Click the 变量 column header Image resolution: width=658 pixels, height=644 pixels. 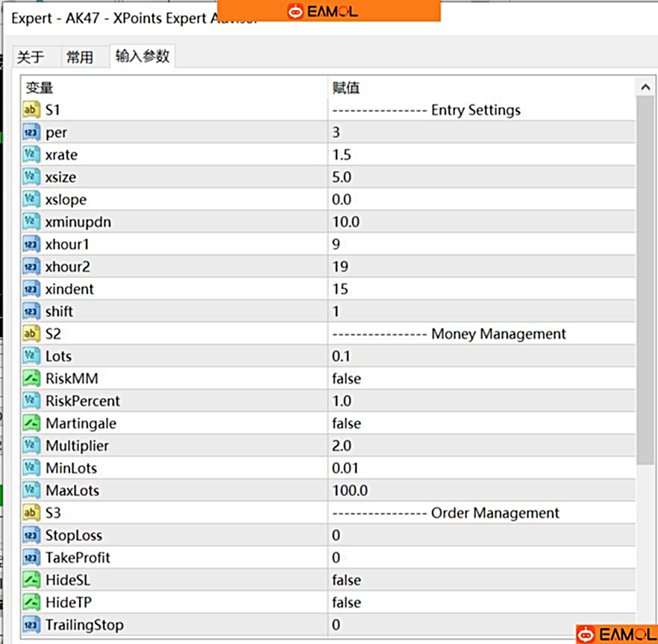tap(40, 88)
